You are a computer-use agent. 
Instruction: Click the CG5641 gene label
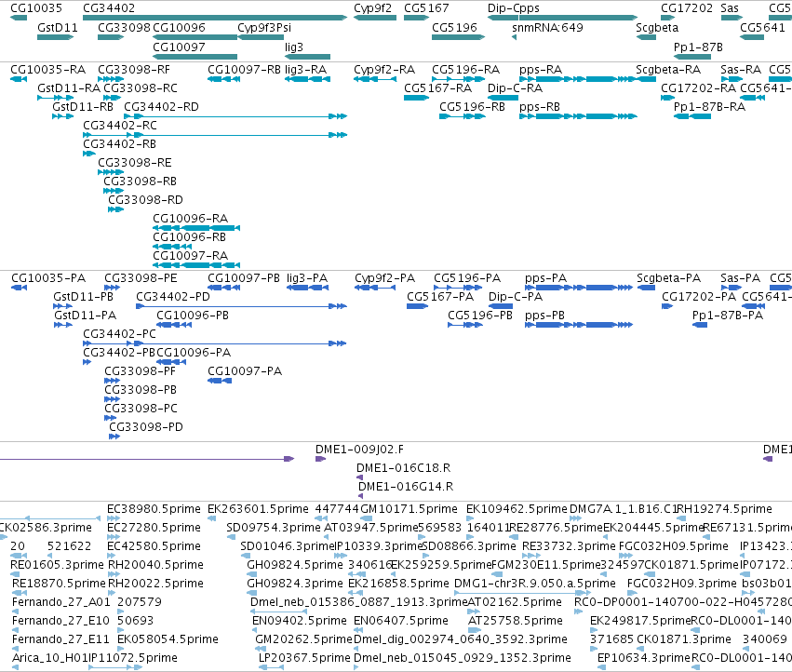click(x=763, y=27)
